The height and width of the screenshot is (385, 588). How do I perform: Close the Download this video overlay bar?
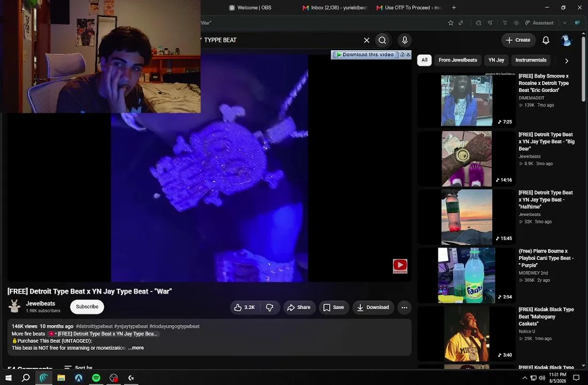[408, 55]
